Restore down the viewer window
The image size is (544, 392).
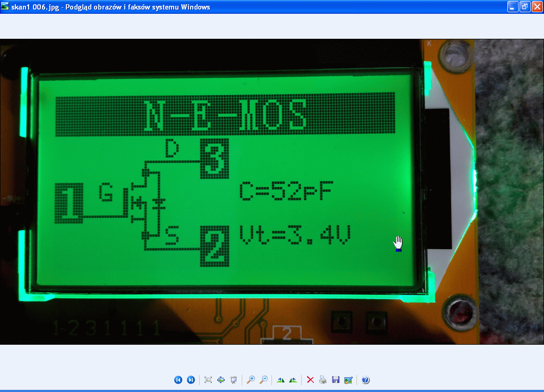click(524, 7)
